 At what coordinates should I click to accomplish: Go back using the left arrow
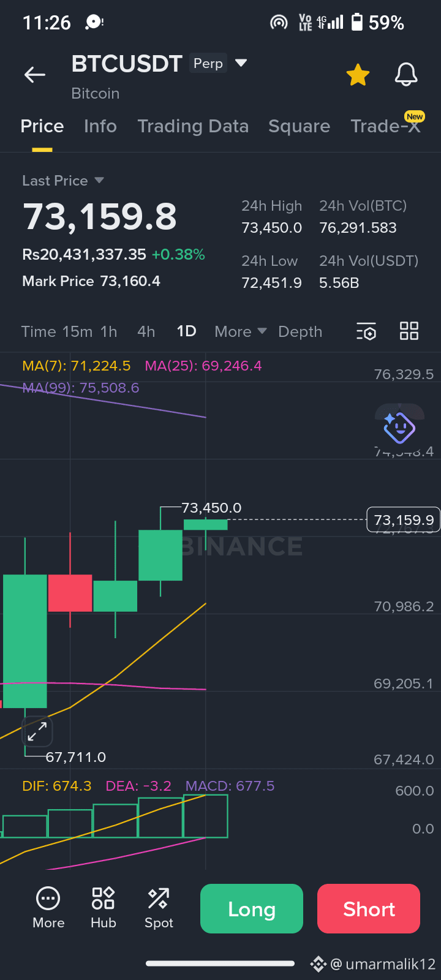(35, 75)
